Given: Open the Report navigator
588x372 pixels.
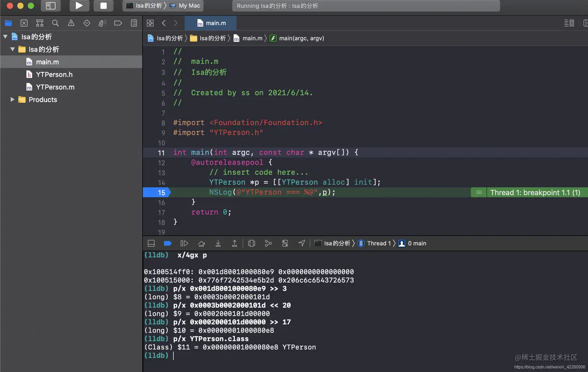Looking at the screenshot, I should coord(134,23).
